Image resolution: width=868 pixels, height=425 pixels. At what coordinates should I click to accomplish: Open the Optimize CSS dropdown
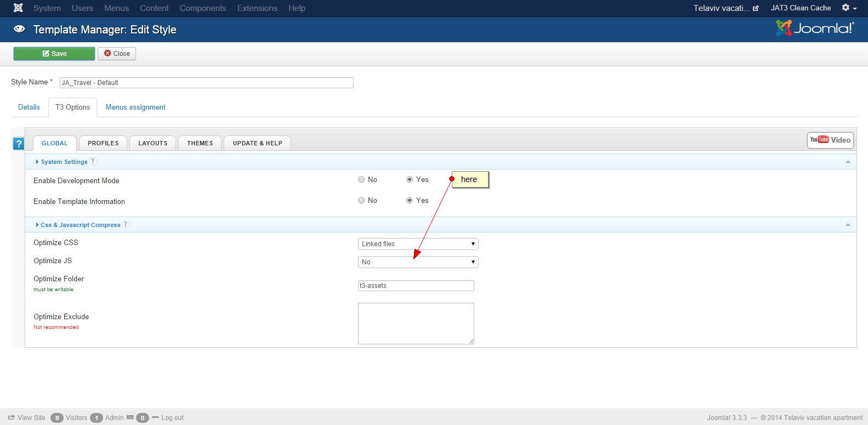[418, 244]
